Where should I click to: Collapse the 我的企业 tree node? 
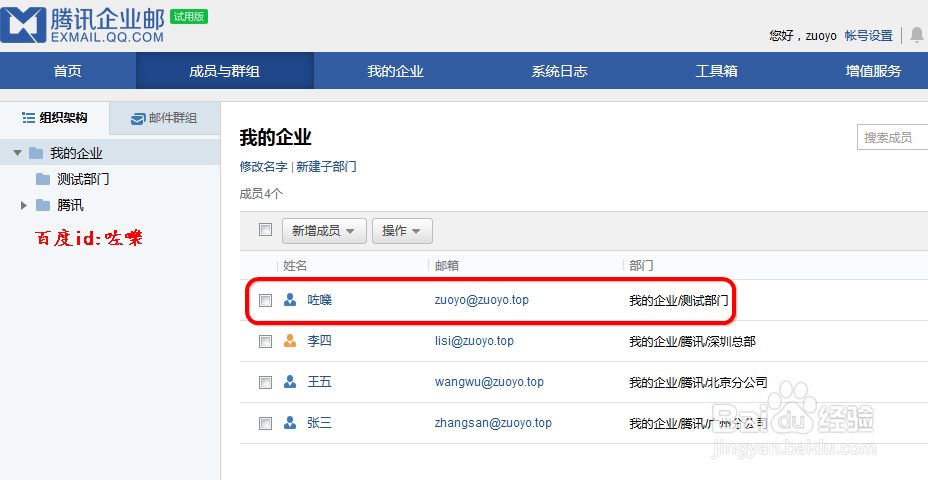click(17, 153)
